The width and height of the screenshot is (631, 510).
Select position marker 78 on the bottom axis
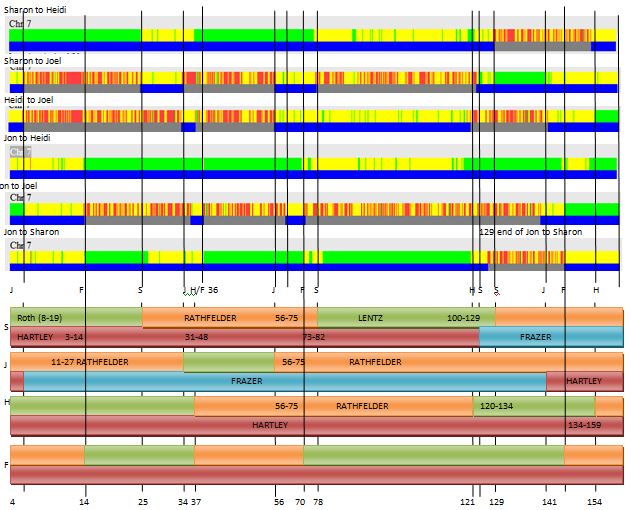point(318,502)
